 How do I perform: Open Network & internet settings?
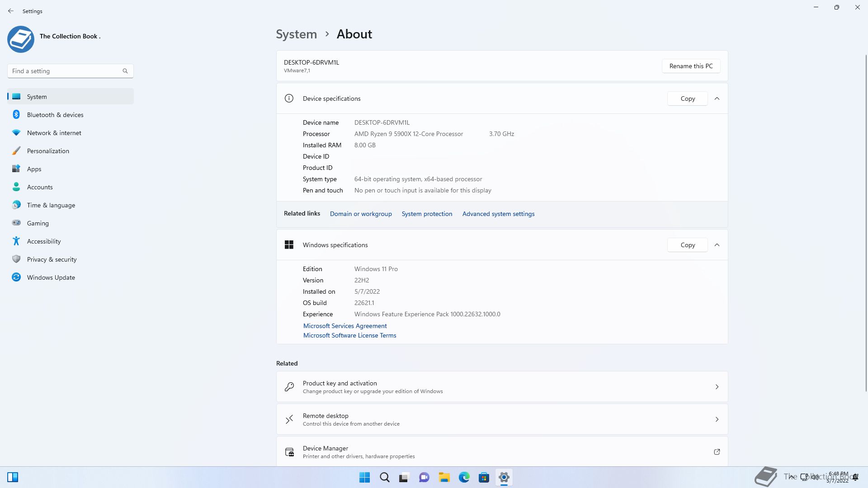click(71, 133)
